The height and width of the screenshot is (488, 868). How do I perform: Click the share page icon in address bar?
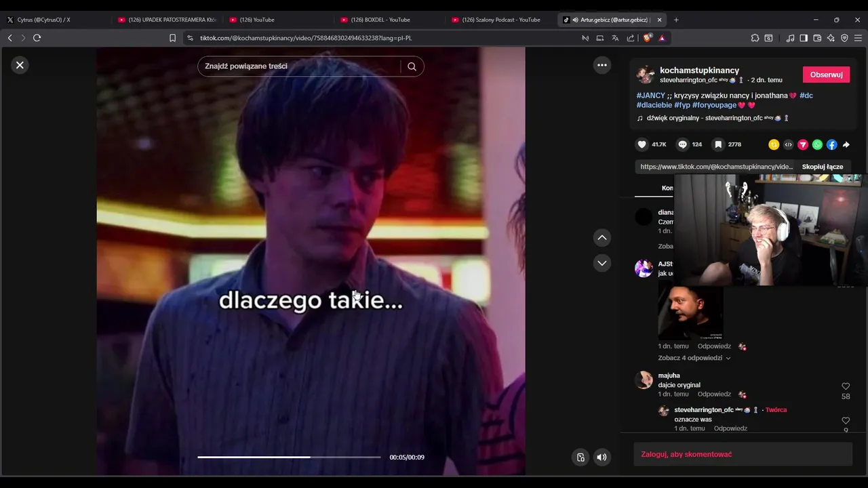click(631, 38)
